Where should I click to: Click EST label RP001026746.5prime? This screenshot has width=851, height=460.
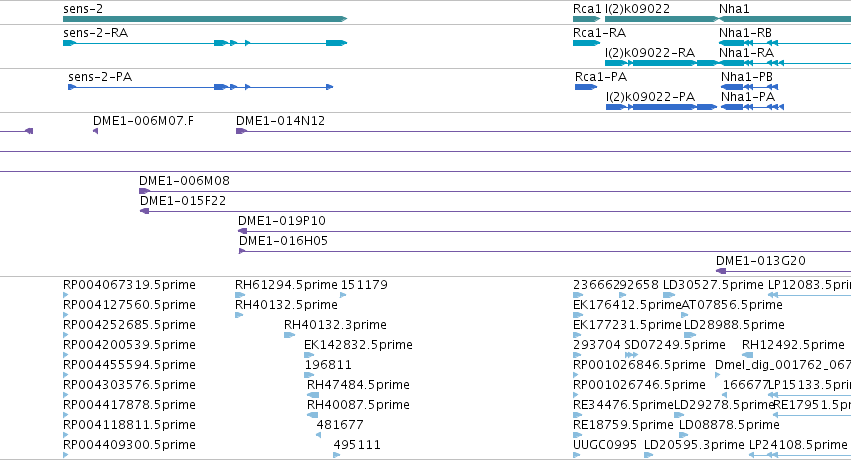click(x=639, y=385)
